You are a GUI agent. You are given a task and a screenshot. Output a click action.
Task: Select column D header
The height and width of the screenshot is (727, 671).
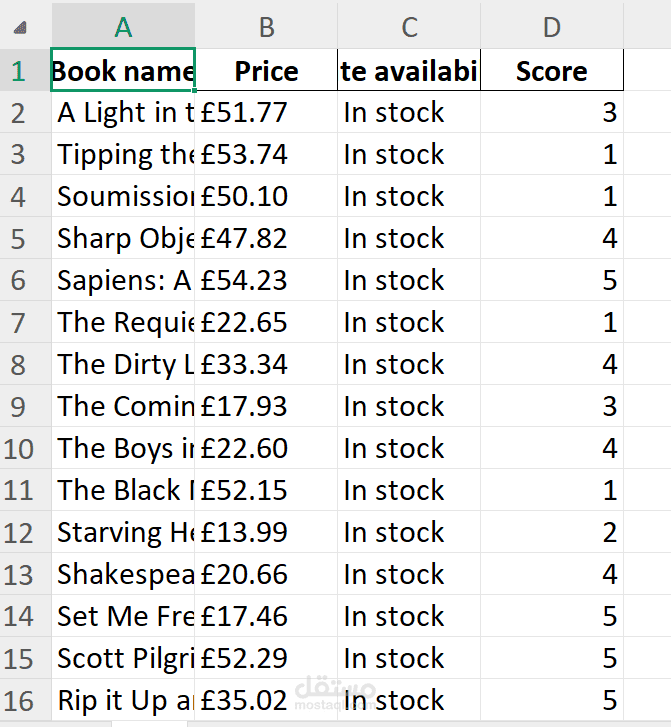pyautogui.click(x=552, y=27)
